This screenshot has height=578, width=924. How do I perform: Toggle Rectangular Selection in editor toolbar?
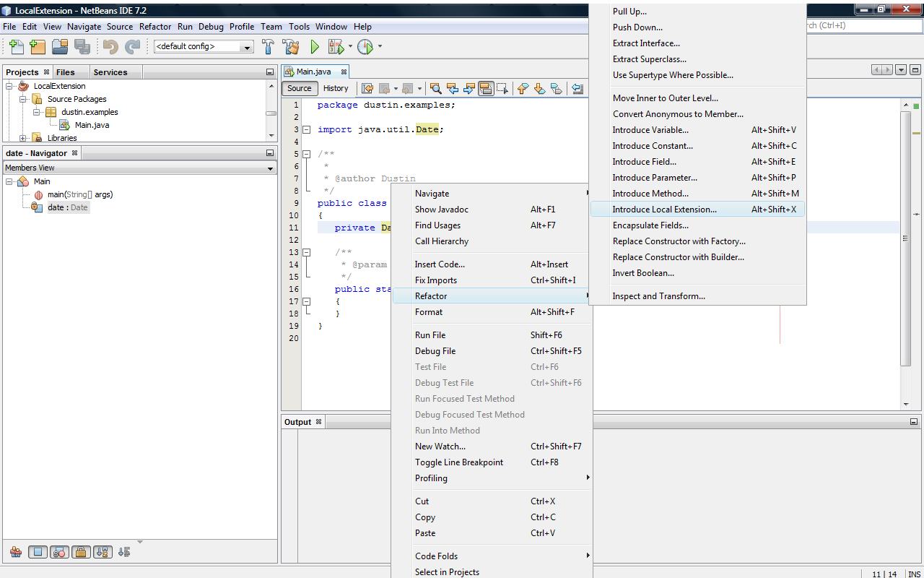tap(502, 88)
